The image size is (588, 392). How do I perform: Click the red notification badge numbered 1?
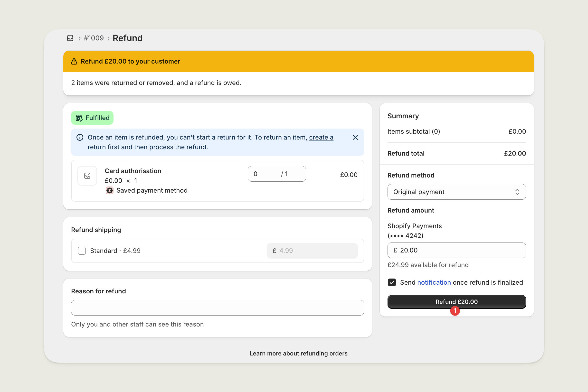[455, 311]
